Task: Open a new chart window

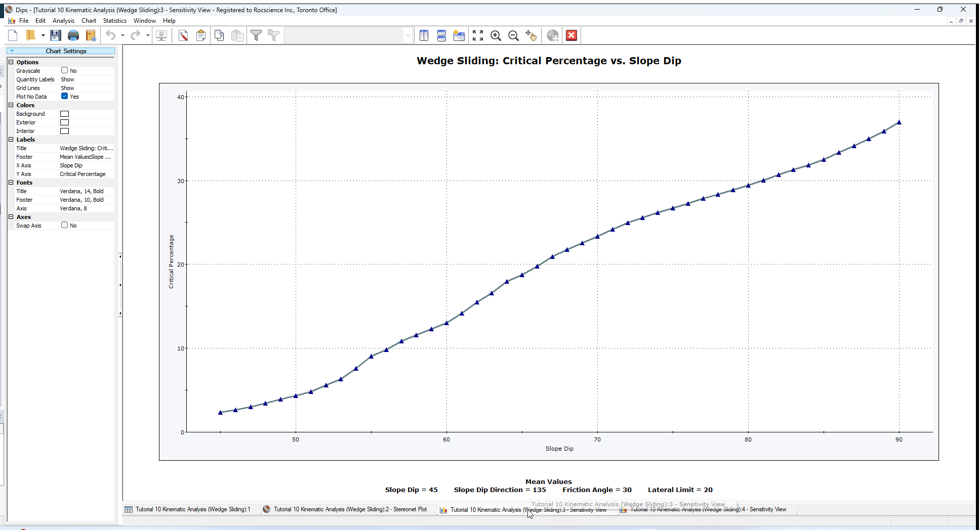Action: 459,35
